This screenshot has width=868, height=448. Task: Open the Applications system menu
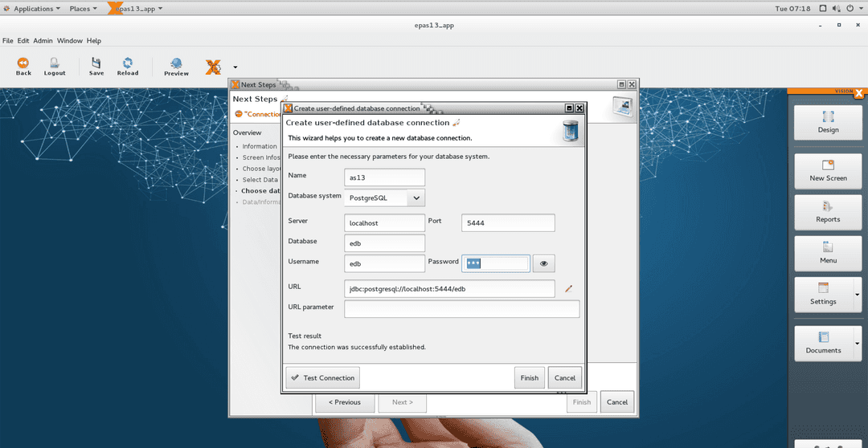[33, 9]
